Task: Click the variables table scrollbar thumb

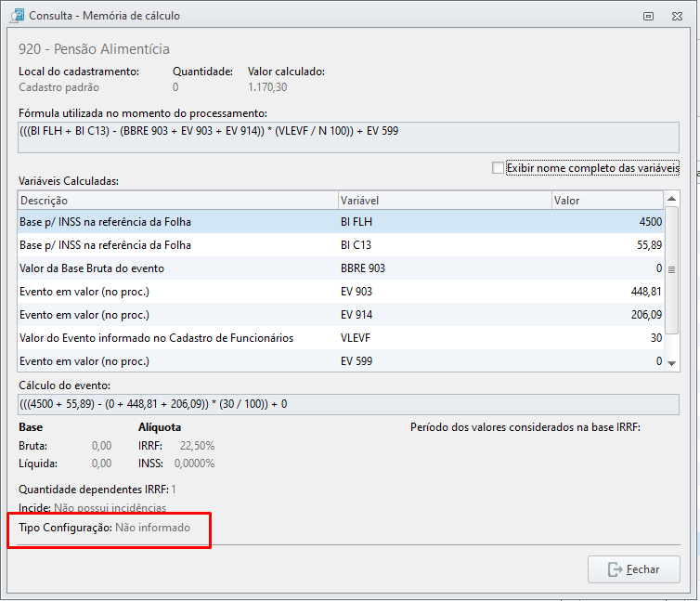Action: tap(671, 269)
